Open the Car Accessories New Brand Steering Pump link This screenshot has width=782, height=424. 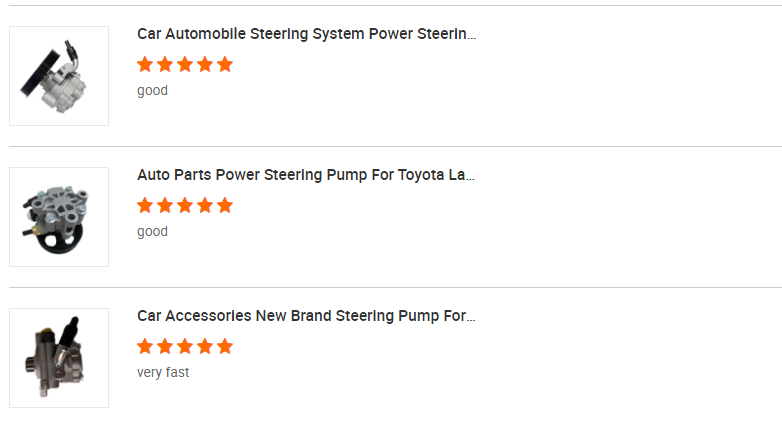[x=306, y=316]
